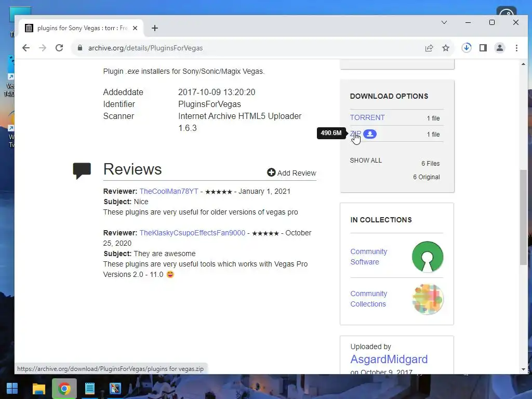
Task: Click the '1 file' count beside TORRENT
Action: 433,118
